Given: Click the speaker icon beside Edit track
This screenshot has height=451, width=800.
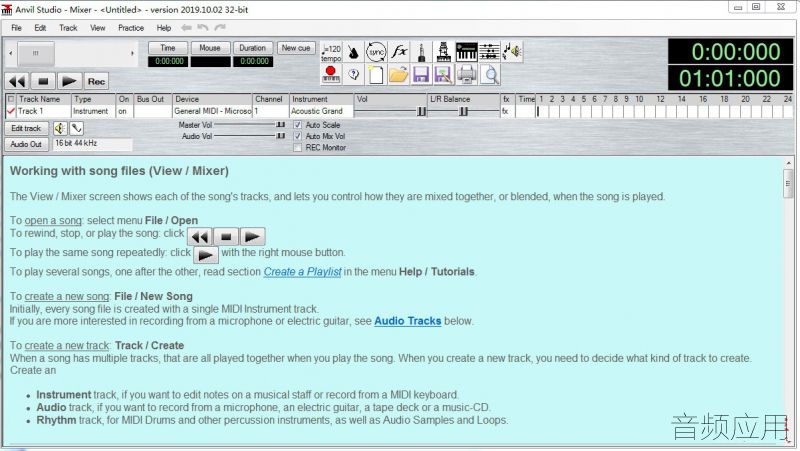Looking at the screenshot, I should pyautogui.click(x=60, y=128).
